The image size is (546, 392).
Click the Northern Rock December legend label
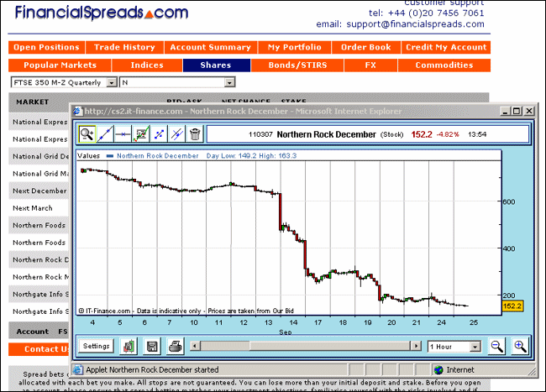pyautogui.click(x=157, y=156)
